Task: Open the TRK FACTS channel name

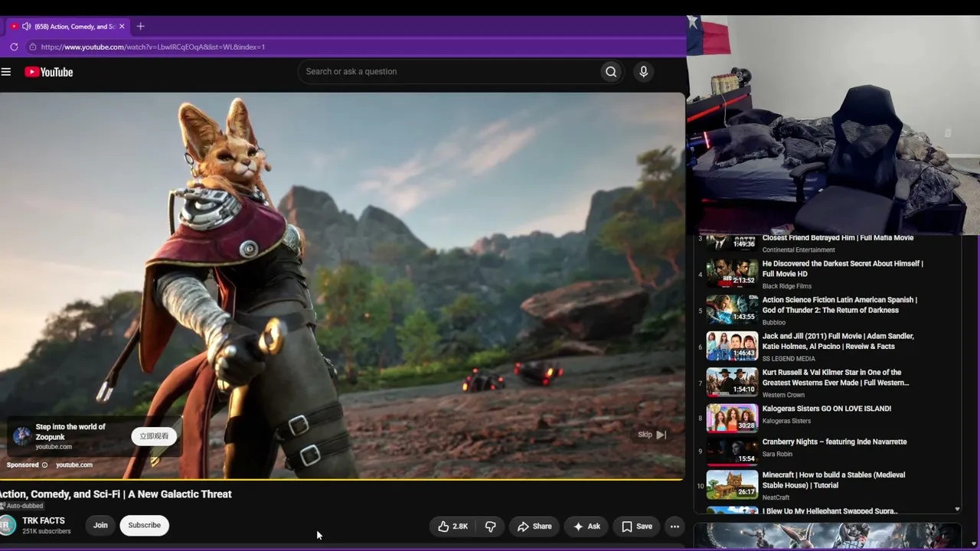Action: 44,521
